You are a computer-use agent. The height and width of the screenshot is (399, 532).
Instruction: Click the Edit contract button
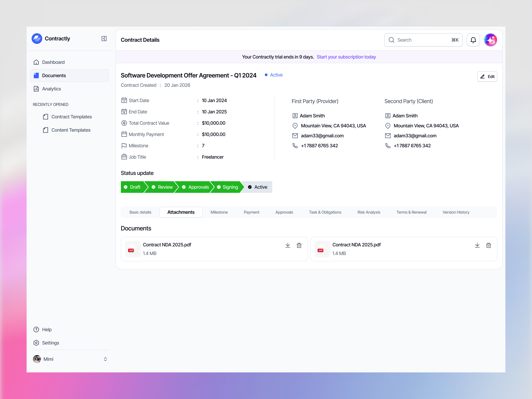487,76
